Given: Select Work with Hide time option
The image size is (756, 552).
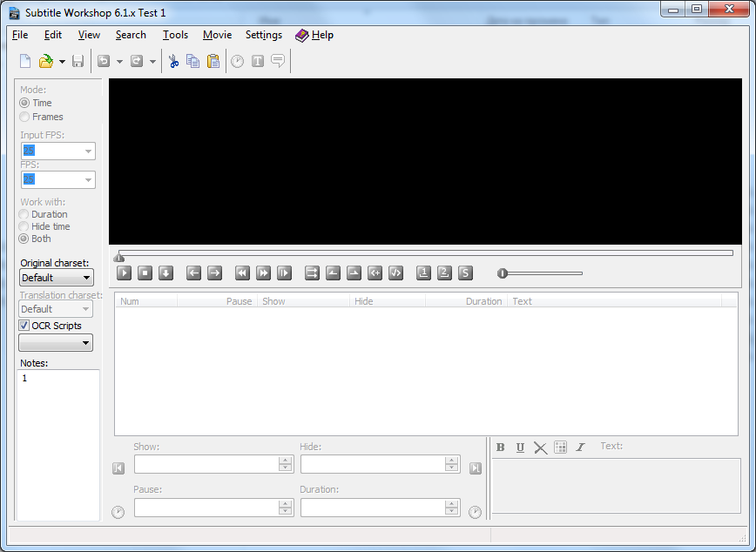Looking at the screenshot, I should 24,226.
